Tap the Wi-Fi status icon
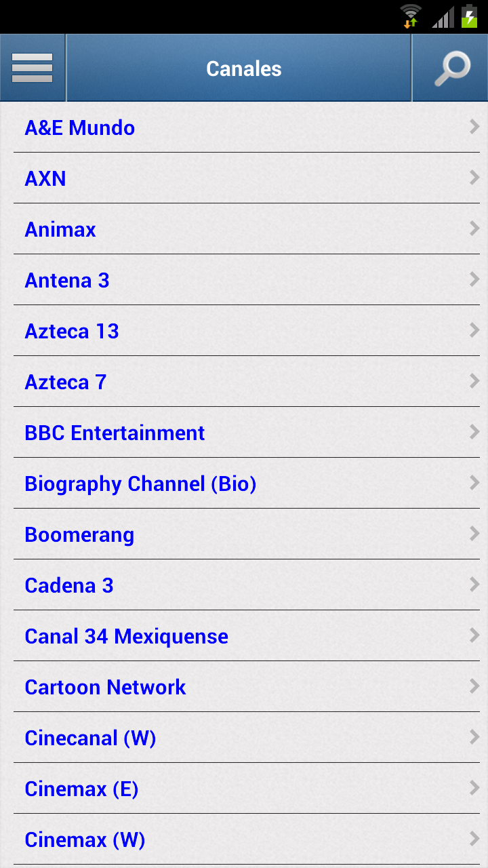This screenshot has height=868, width=488. pyautogui.click(x=410, y=16)
